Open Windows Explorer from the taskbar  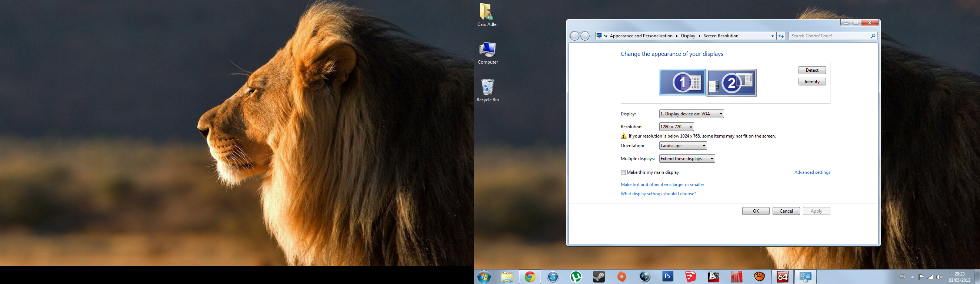pos(507,277)
